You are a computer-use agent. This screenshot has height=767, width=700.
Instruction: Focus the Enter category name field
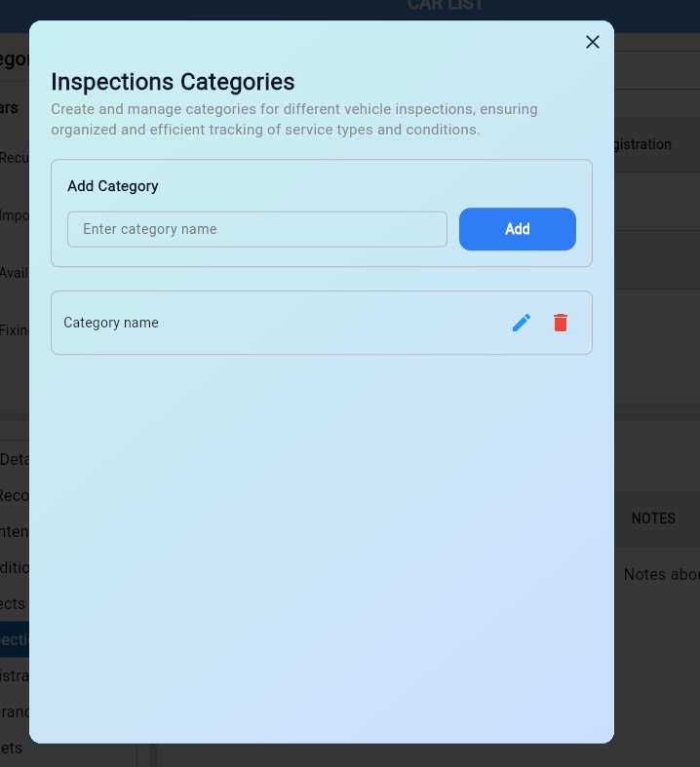coord(257,229)
